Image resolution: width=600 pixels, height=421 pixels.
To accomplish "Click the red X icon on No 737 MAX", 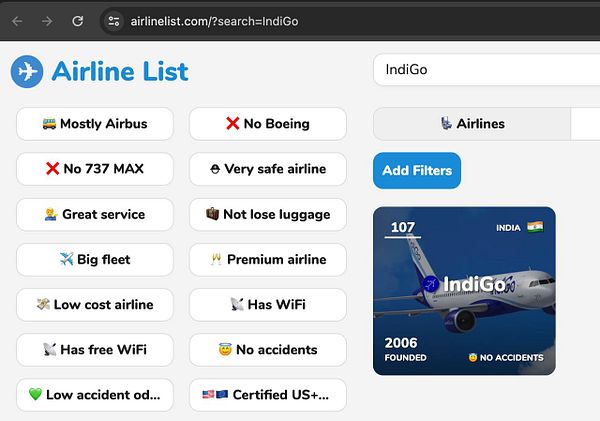I will click(52, 169).
